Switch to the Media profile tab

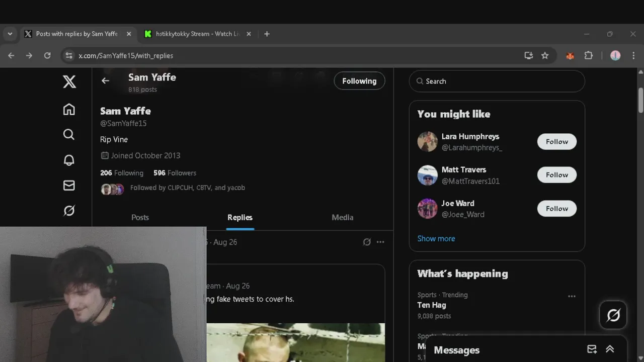[x=343, y=217]
